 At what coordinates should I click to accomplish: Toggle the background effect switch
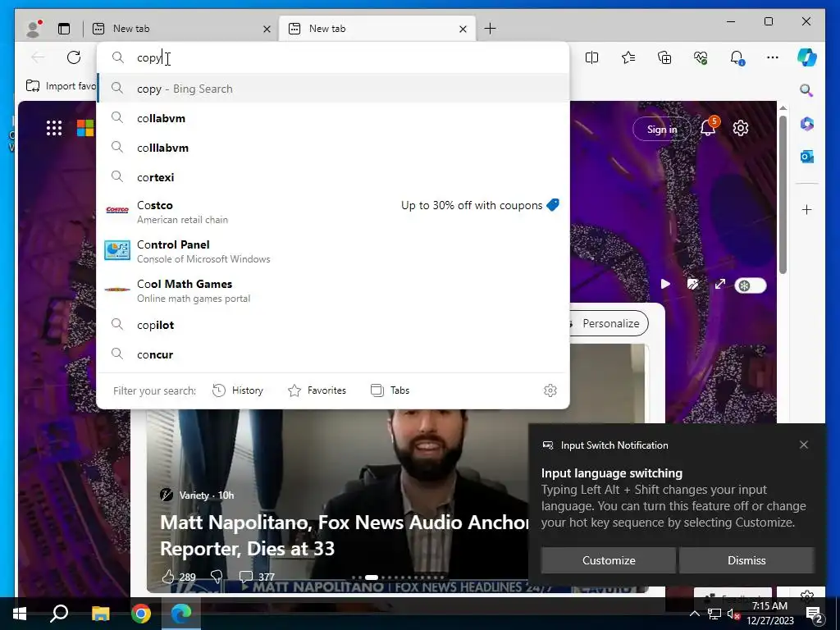(750, 285)
